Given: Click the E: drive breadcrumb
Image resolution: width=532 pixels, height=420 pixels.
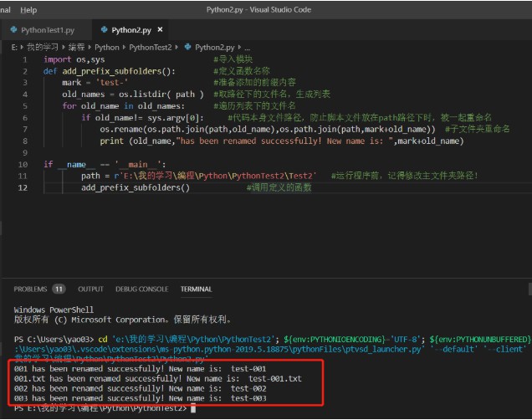Looking at the screenshot, I should tap(14, 48).
